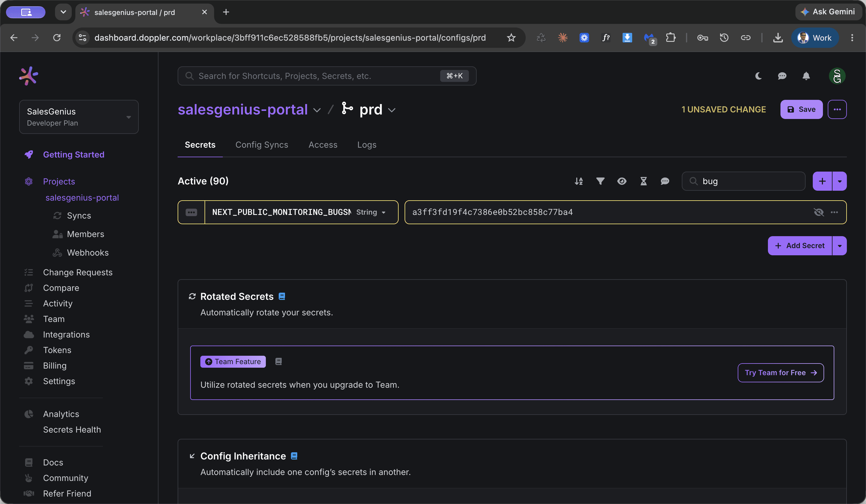The image size is (866, 504).
Task: Open Members under salesgenius-portal
Action: pos(85,234)
